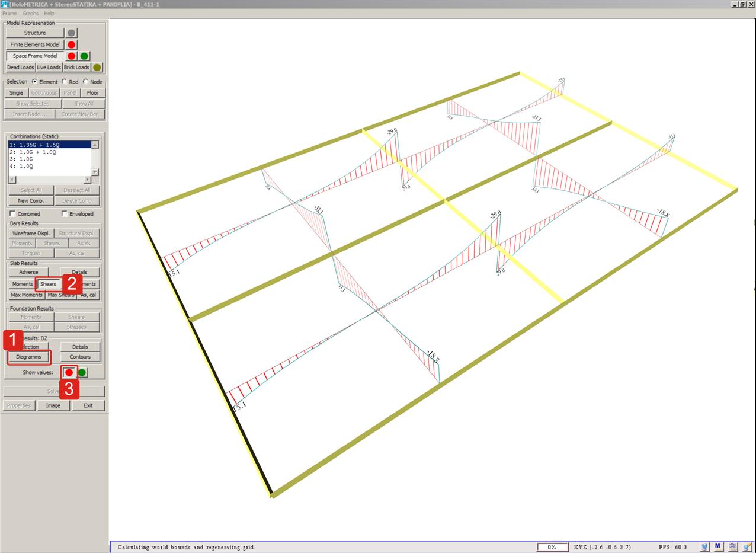The image size is (756, 553).
Task: Click the red Show values circle
Action: click(x=69, y=373)
